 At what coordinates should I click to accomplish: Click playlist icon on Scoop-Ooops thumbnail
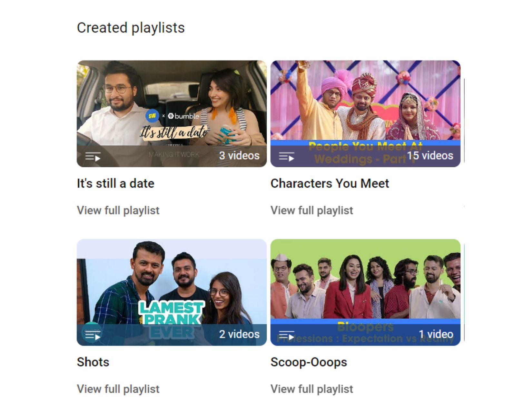click(x=286, y=336)
